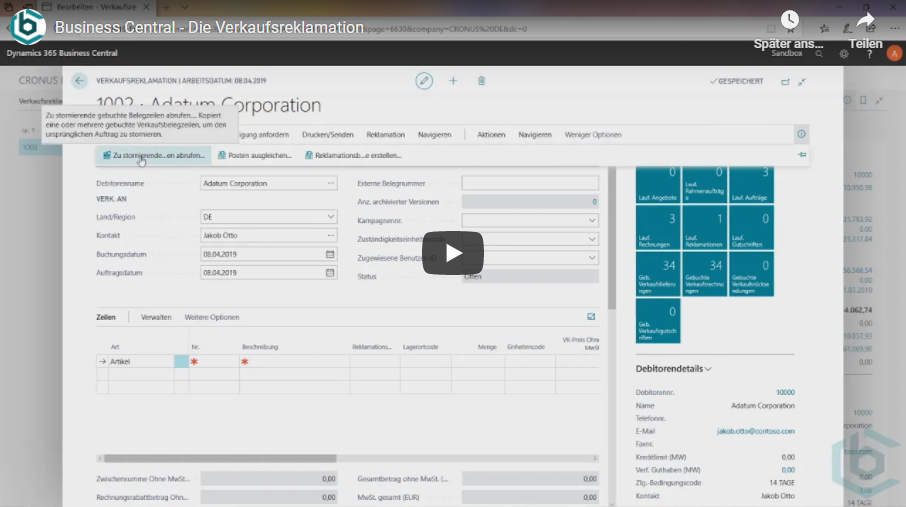Click Zu stornierende...en abrufen action

pos(154,156)
